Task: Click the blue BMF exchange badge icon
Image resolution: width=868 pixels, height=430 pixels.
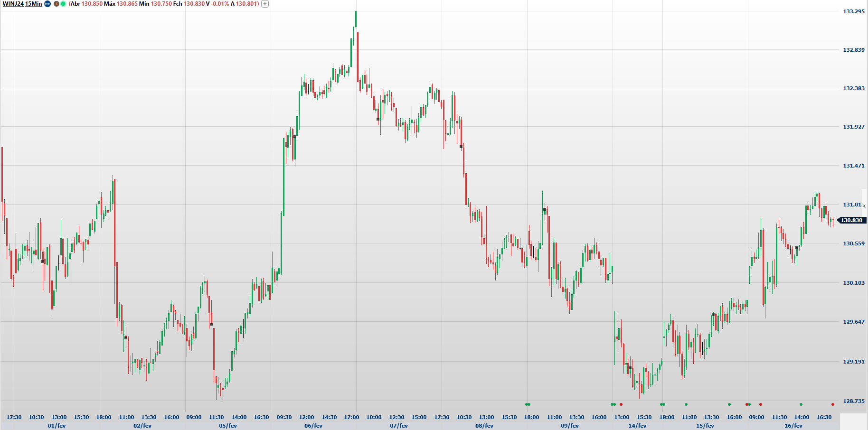Action: tap(47, 3)
